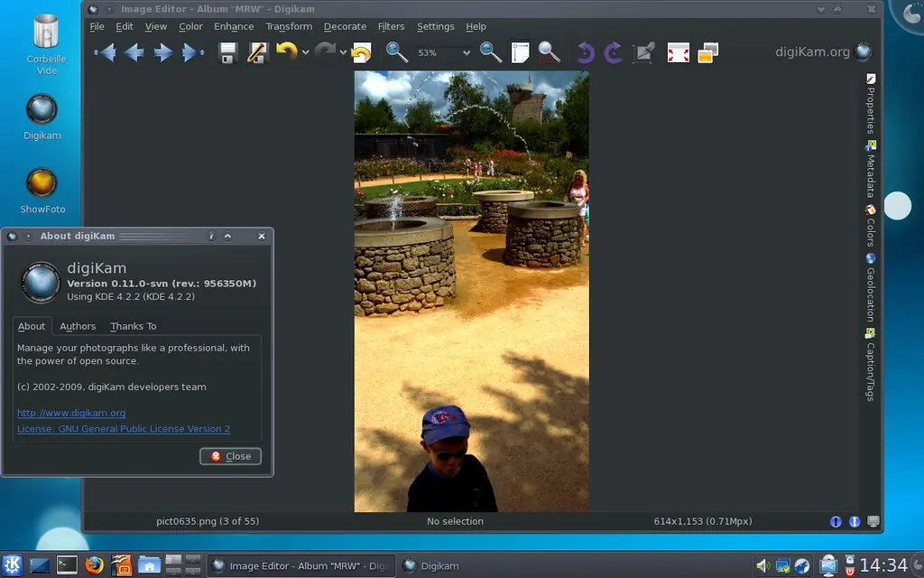Toggle full screen mode
The image size is (924, 578).
tap(678, 52)
